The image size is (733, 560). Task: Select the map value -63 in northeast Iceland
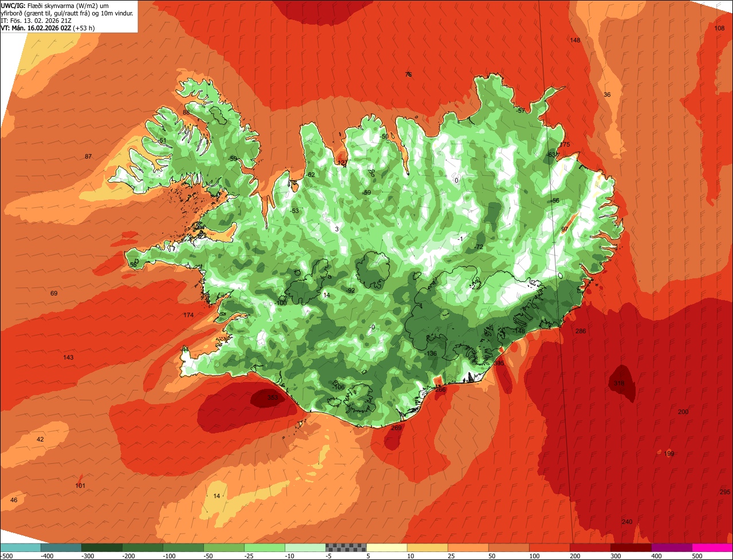(551, 155)
